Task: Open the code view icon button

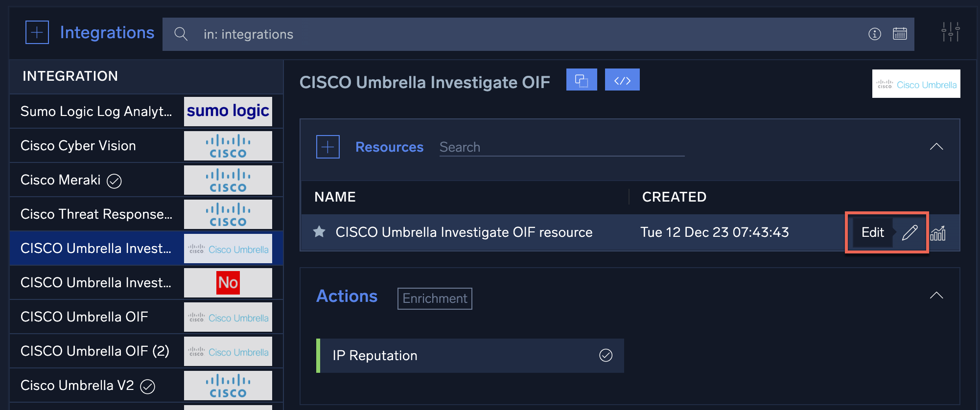Action: point(622,80)
